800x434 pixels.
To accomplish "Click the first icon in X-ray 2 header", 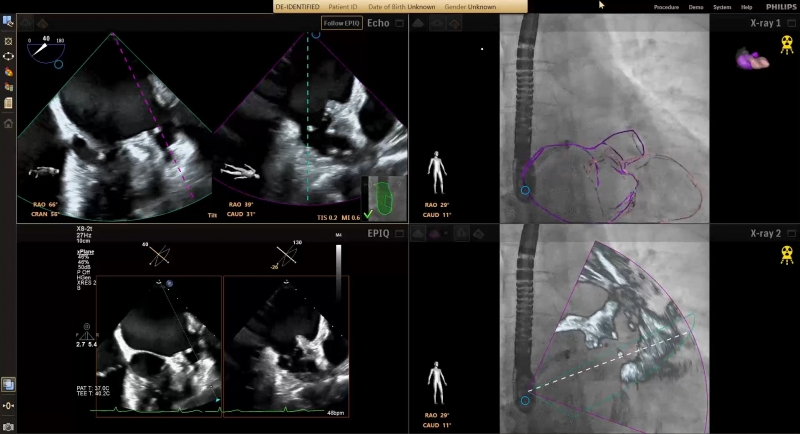I will pos(418,234).
